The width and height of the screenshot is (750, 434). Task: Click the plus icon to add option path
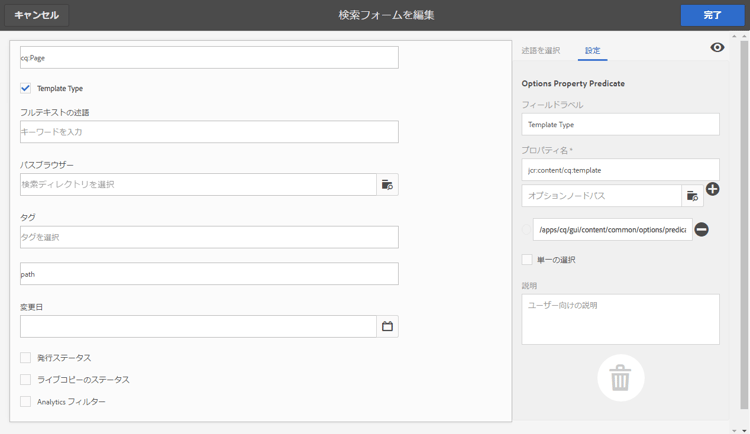point(713,189)
